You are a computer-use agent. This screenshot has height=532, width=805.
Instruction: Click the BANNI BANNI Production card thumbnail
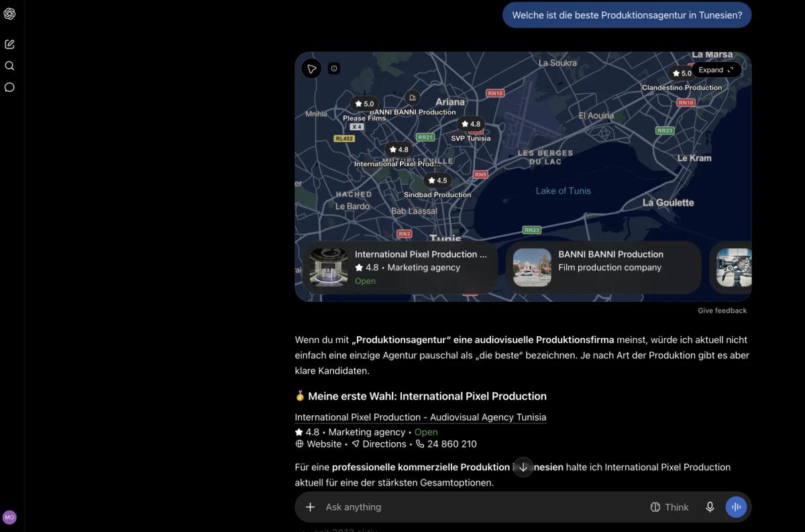pyautogui.click(x=532, y=267)
